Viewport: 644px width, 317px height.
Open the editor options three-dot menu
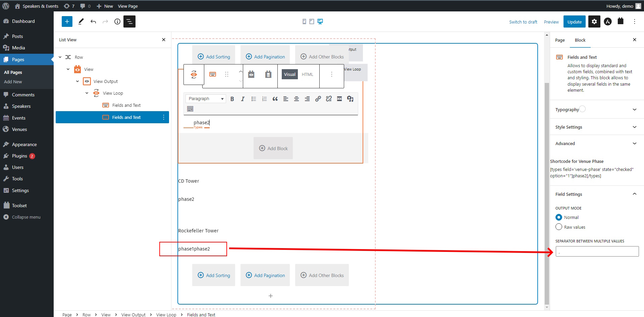pos(635,21)
